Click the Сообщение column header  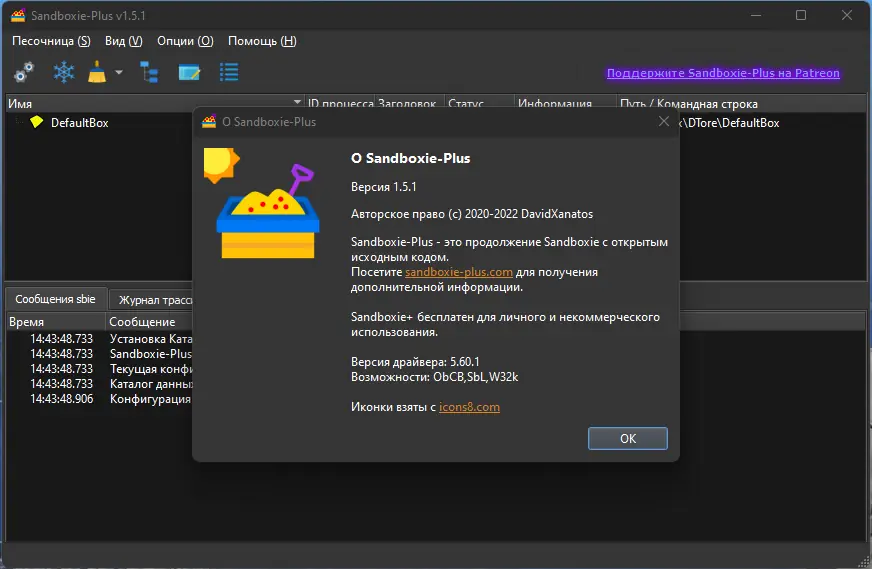(149, 321)
